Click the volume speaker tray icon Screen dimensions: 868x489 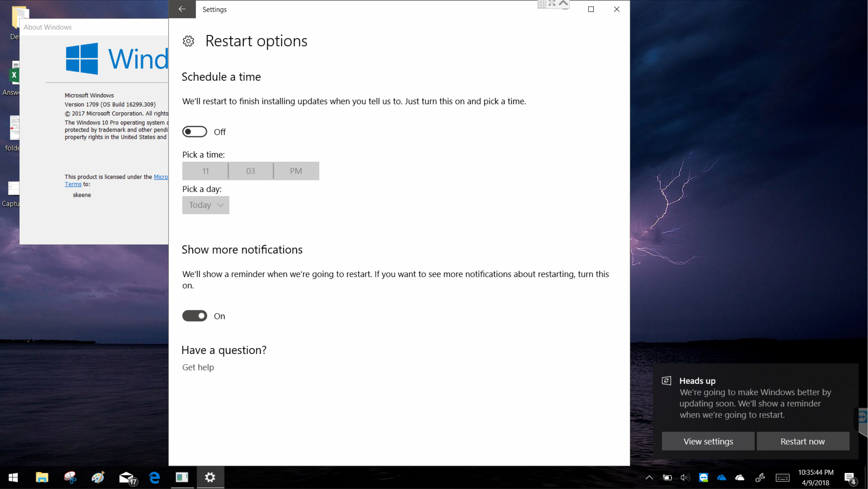tap(685, 478)
